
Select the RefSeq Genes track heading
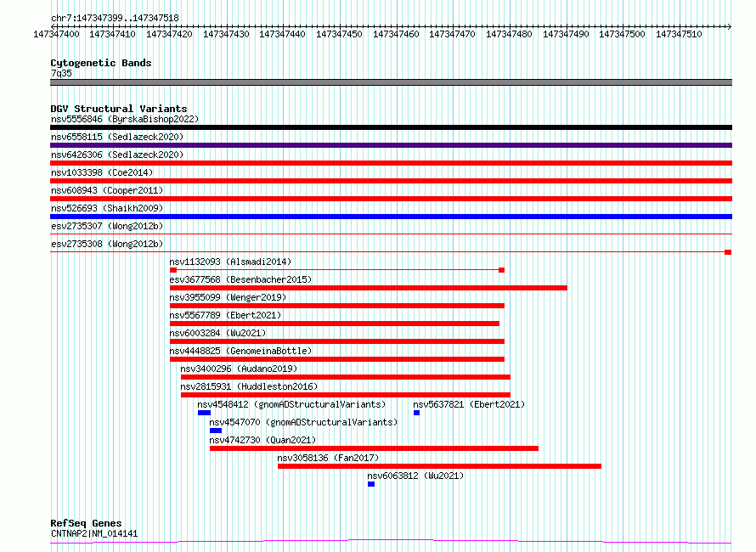(86, 523)
